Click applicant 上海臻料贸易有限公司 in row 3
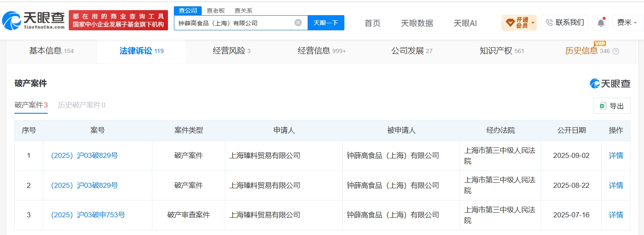 pyautogui.click(x=265, y=215)
